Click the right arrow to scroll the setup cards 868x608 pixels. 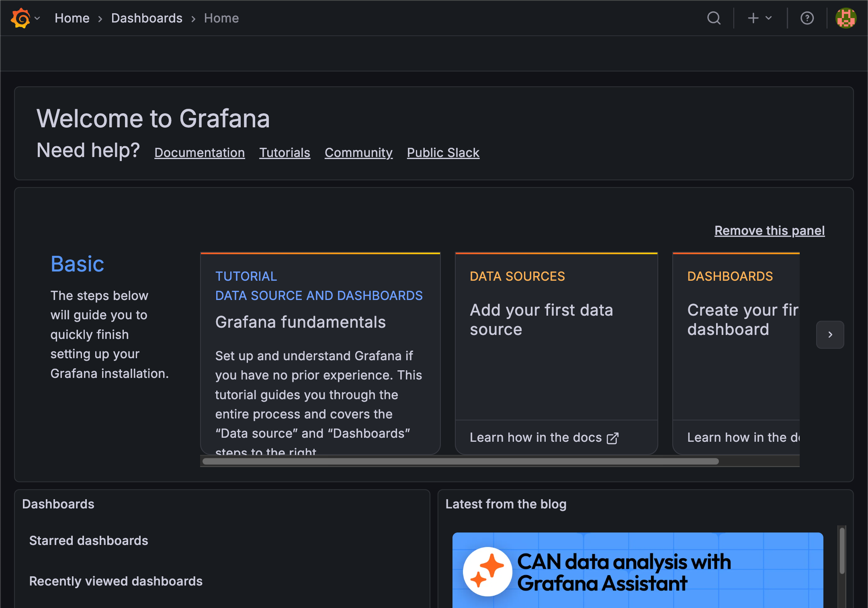click(830, 335)
